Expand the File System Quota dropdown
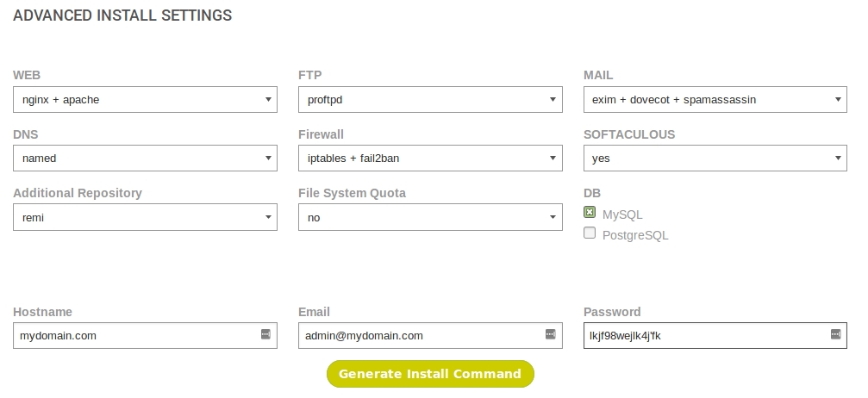The height and width of the screenshot is (398, 868). click(x=430, y=218)
